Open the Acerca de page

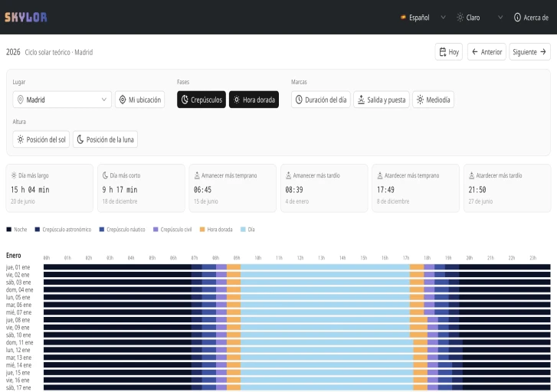(x=531, y=18)
